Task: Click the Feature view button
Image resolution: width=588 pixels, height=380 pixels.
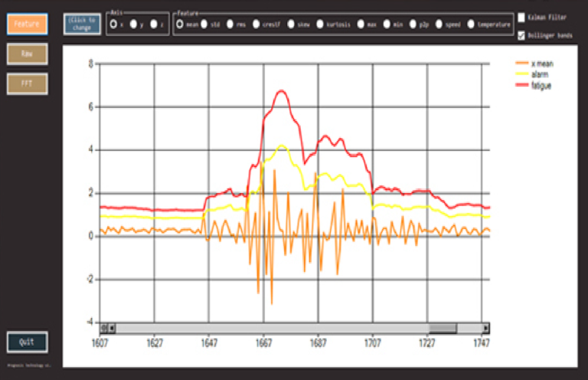Action: (27, 24)
